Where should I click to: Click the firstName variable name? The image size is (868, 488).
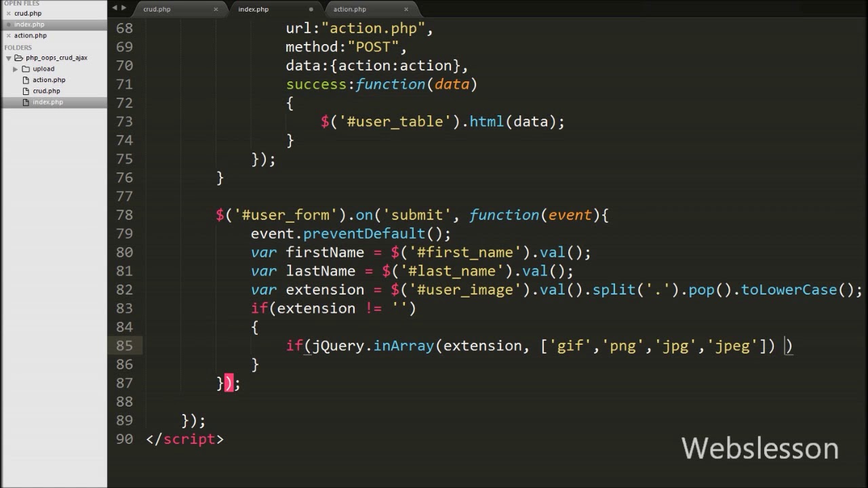point(325,252)
